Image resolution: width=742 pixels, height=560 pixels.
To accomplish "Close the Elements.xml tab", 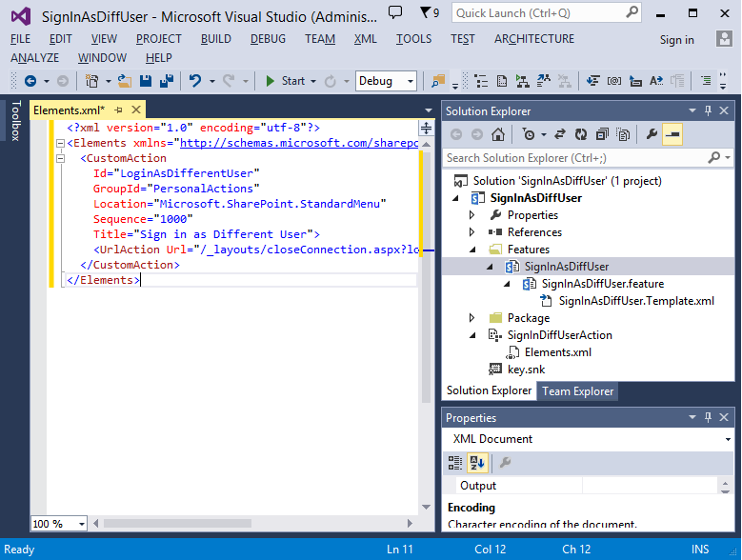I will coord(136,110).
